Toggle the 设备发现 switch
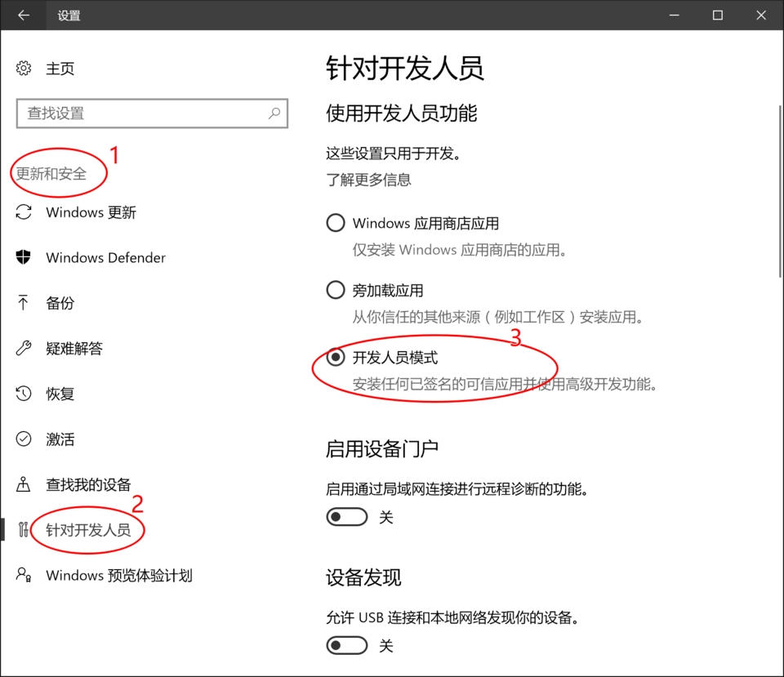Screen dimensions: 784x677 [347, 645]
